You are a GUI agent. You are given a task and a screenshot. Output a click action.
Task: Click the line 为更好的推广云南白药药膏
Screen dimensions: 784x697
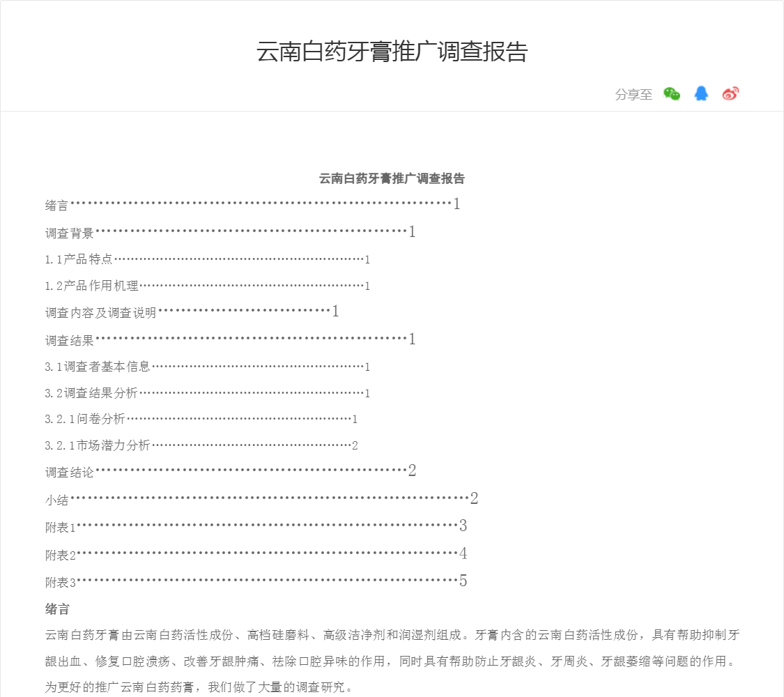(x=199, y=687)
